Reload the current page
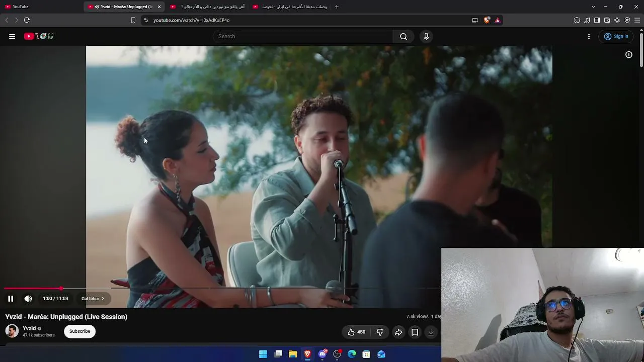This screenshot has height=362, width=644. (x=27, y=20)
